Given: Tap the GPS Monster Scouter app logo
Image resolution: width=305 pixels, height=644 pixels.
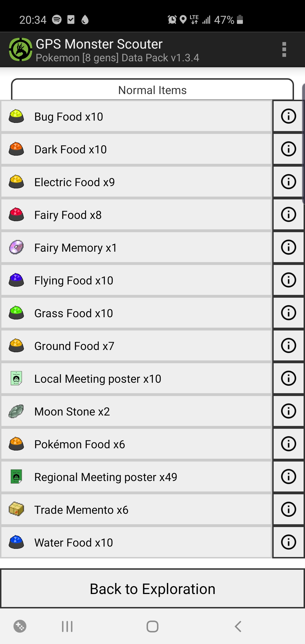Looking at the screenshot, I should coord(20,49).
